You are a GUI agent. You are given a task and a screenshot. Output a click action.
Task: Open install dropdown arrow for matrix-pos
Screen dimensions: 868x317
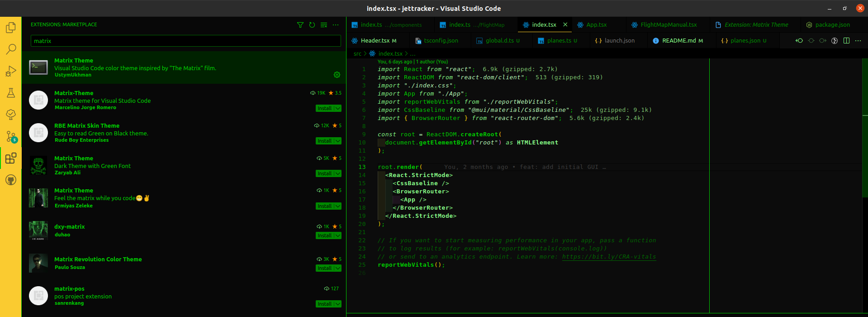(338, 304)
